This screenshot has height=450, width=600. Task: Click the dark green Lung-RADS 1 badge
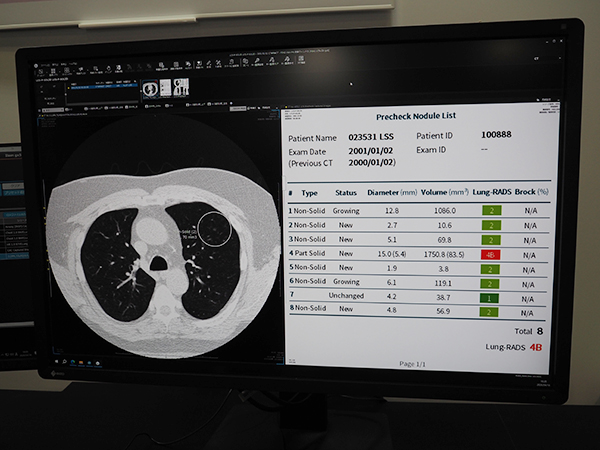coord(492,297)
